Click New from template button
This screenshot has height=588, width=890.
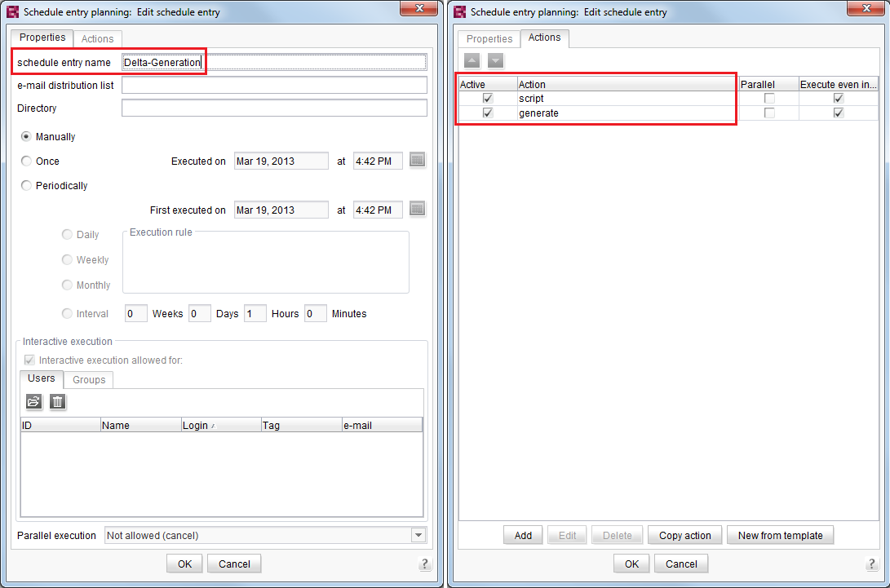(780, 535)
